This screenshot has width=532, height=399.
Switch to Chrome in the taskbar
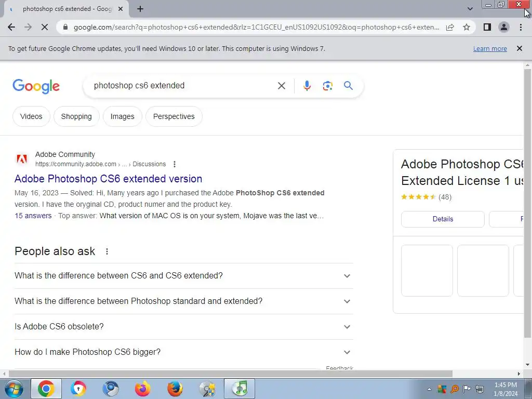(46, 389)
